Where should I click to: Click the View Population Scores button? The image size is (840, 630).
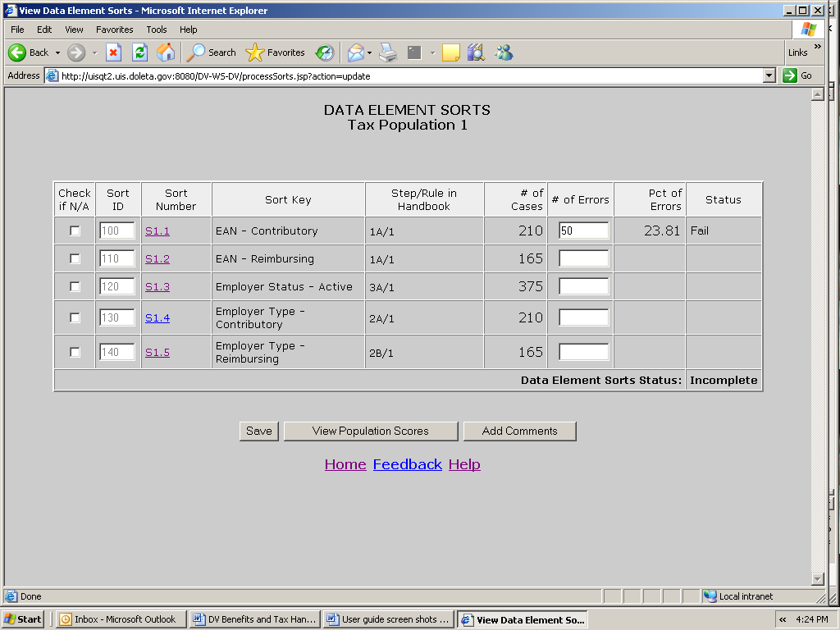click(x=370, y=431)
